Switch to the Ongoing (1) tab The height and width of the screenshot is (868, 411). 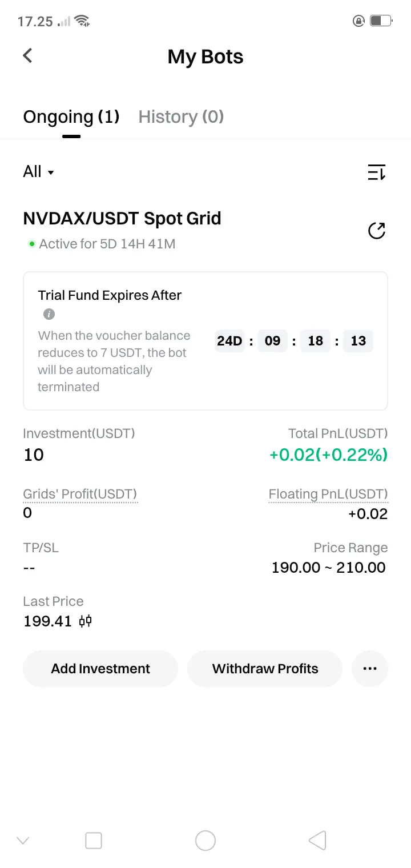tap(71, 117)
